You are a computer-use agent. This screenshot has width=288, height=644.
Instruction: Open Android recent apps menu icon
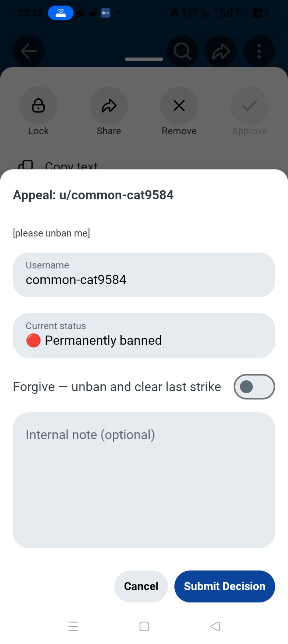[x=73, y=626]
